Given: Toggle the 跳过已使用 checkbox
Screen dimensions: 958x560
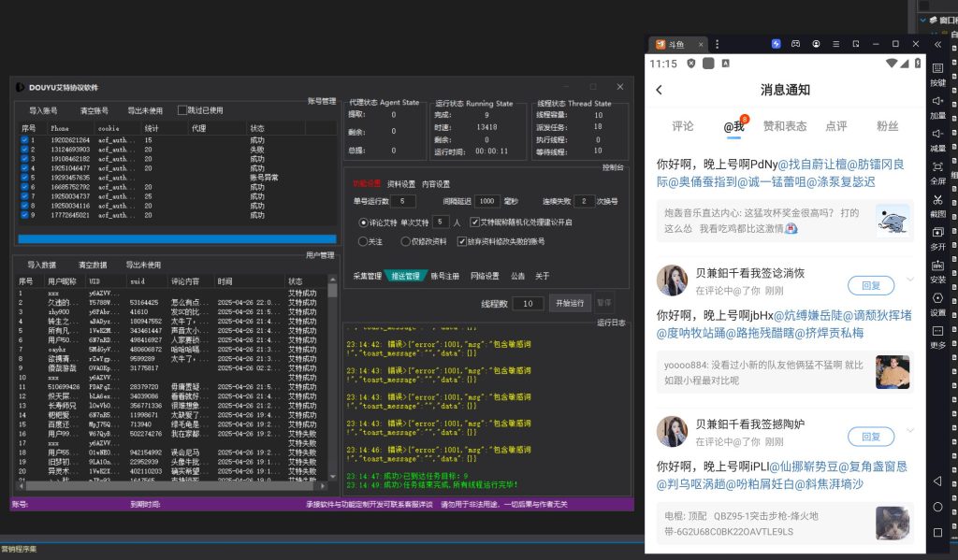Looking at the screenshot, I should coord(183,110).
